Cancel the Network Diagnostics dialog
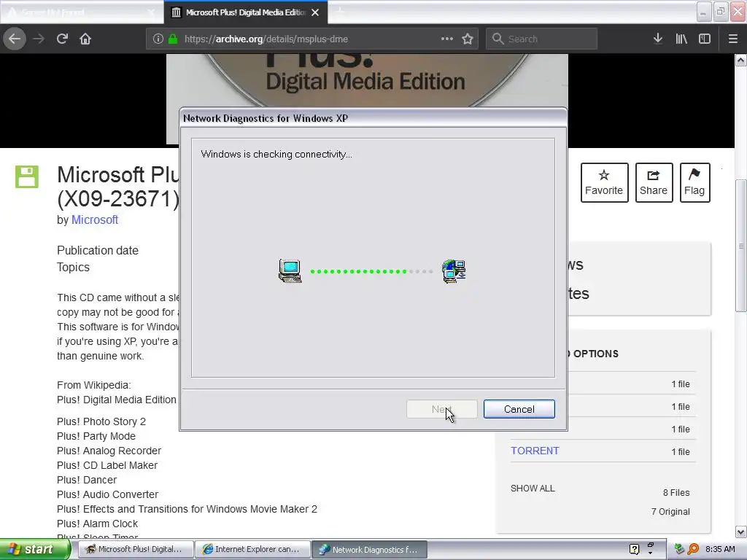 [x=519, y=409]
